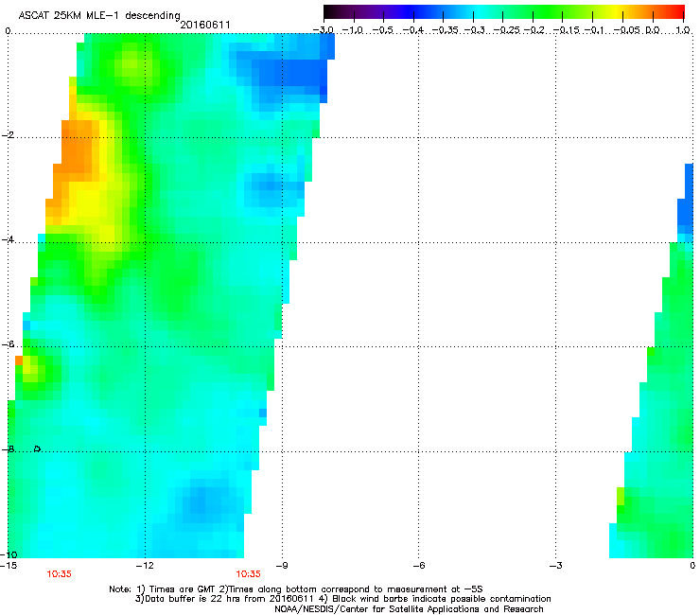Click the date label 20160611
The width and height of the screenshot is (700, 615).
click(205, 25)
